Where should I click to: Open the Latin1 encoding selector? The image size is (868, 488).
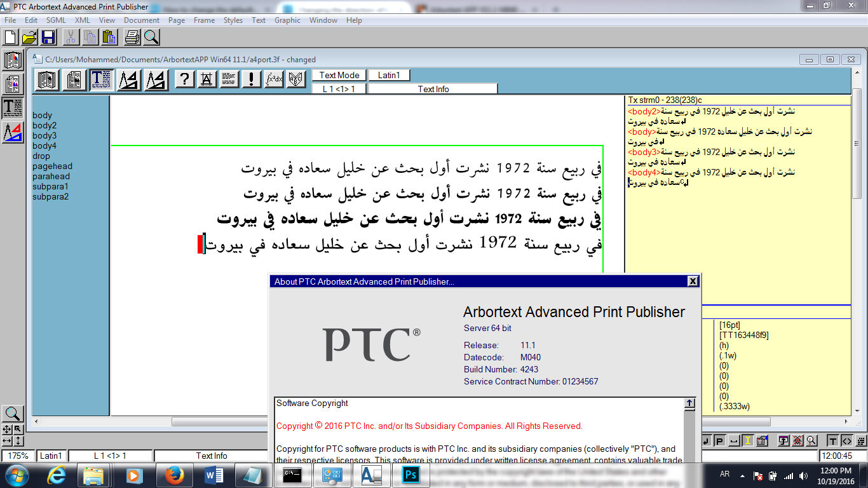pos(389,74)
